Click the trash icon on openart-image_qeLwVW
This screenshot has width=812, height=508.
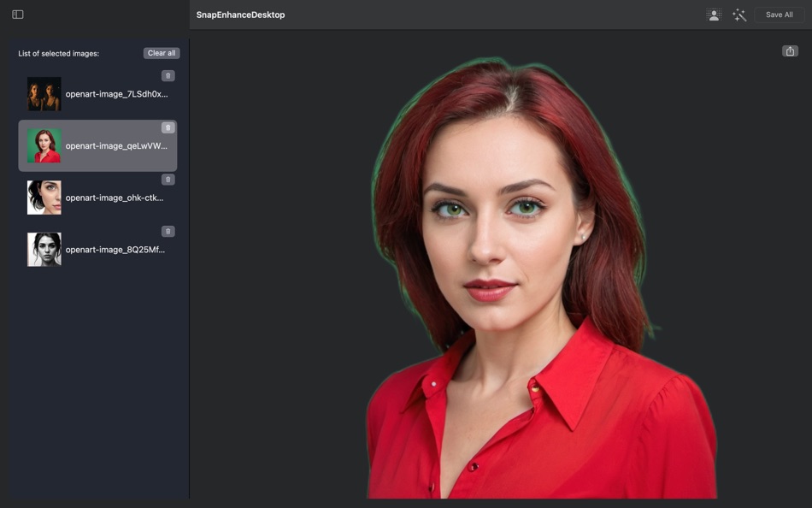[168, 127]
